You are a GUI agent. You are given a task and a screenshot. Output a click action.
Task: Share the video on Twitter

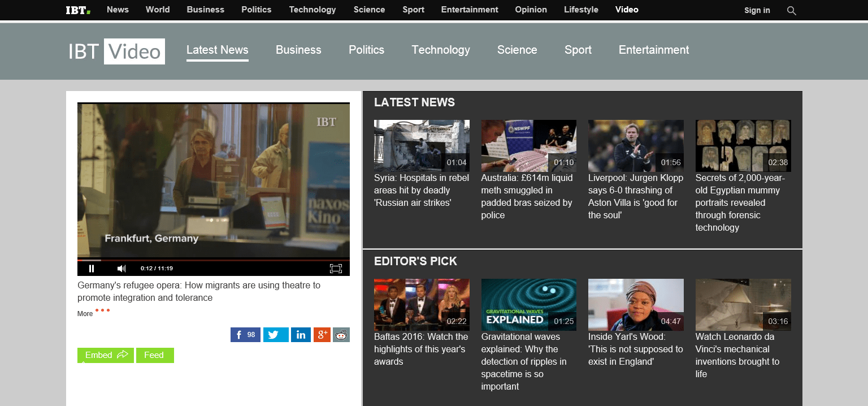(x=276, y=335)
